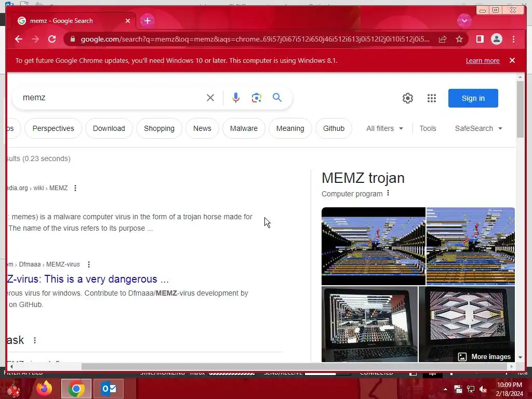The height and width of the screenshot is (399, 532).
Task: Select the Shopping filter chip
Action: pos(159,128)
